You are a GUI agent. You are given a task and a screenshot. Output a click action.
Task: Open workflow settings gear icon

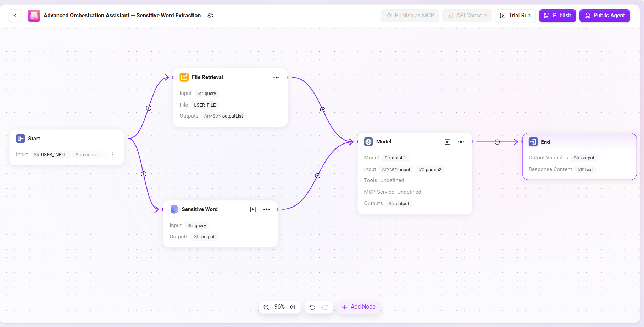(x=210, y=16)
